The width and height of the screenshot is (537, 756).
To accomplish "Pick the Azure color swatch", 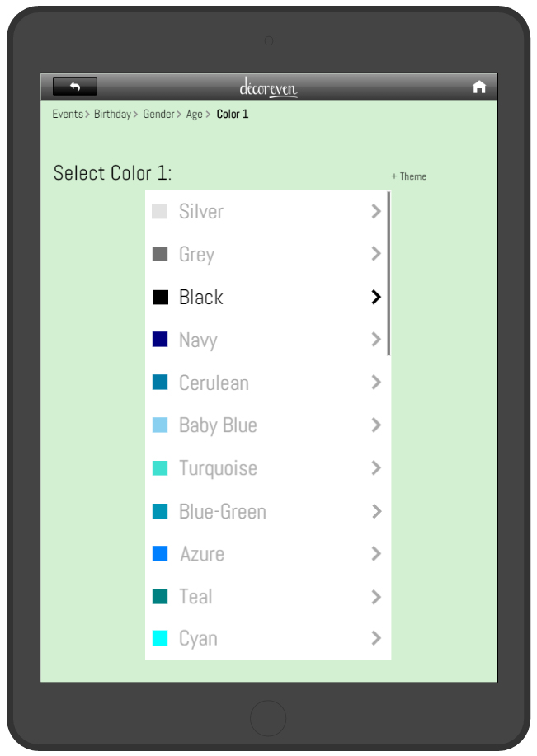I will click(x=160, y=553).
